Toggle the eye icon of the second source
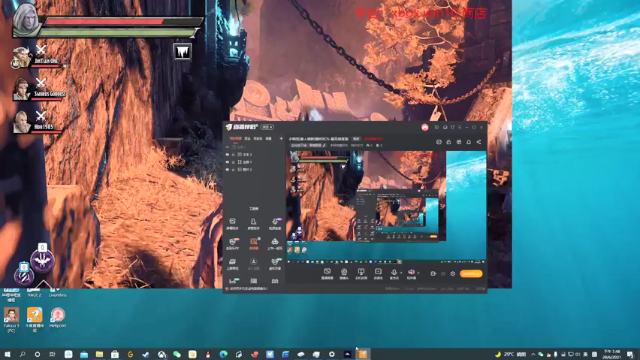 pyautogui.click(x=227, y=162)
